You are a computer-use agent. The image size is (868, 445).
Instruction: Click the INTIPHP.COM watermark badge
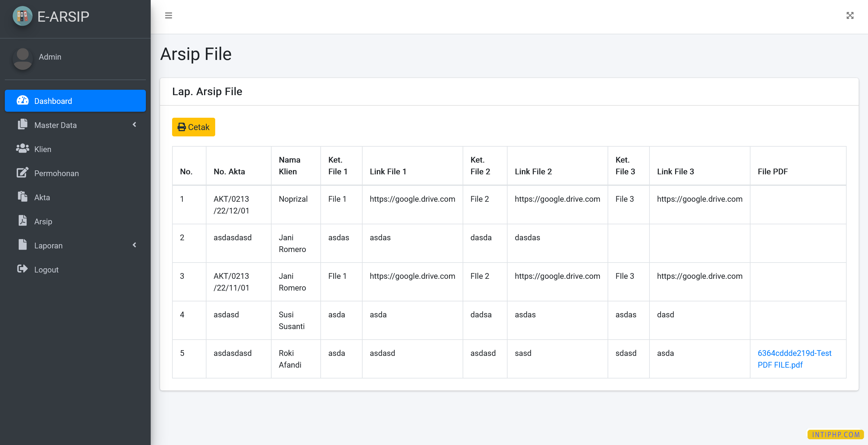tap(835, 434)
